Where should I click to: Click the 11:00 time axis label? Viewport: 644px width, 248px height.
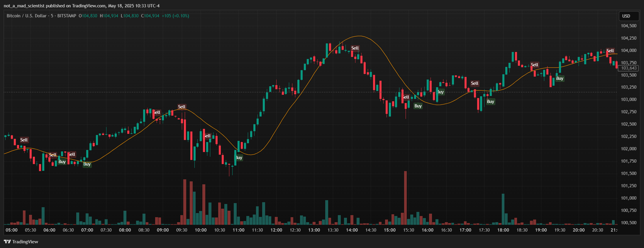(x=238, y=230)
